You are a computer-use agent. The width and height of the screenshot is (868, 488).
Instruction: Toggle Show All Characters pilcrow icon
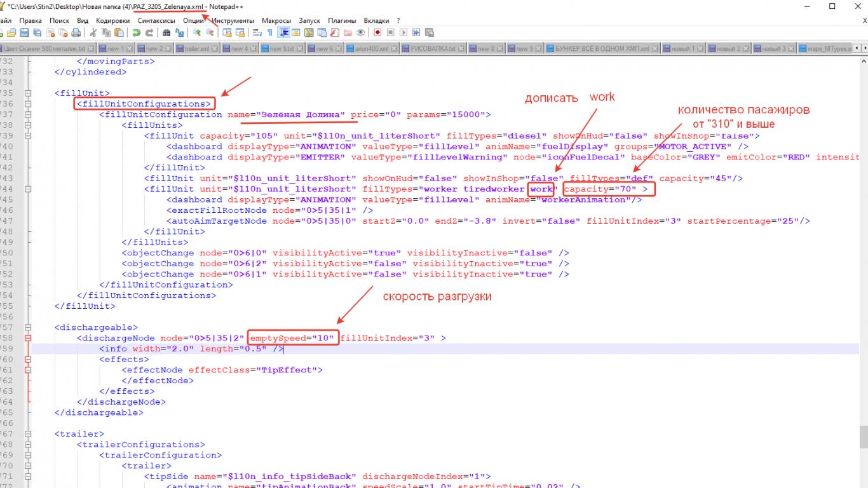270,32
